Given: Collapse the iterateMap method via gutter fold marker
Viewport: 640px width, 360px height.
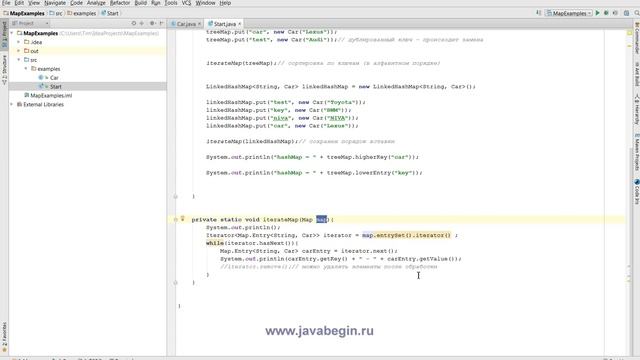Looking at the screenshot, I should click(176, 220).
